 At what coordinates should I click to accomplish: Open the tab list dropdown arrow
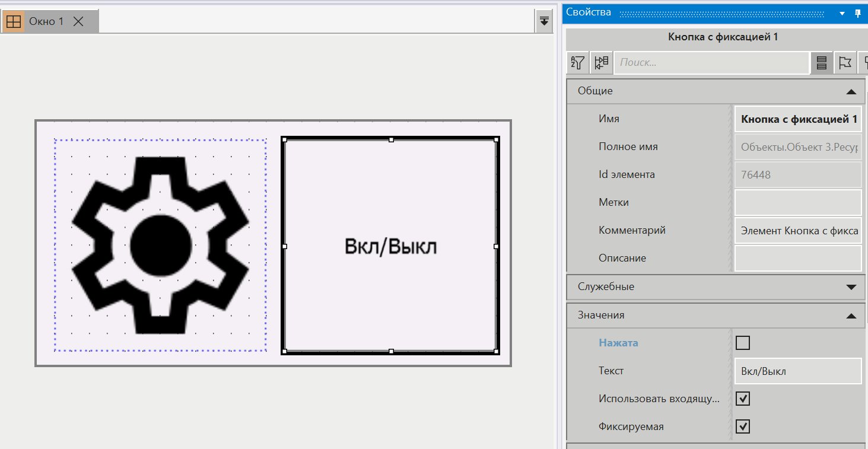tap(543, 21)
